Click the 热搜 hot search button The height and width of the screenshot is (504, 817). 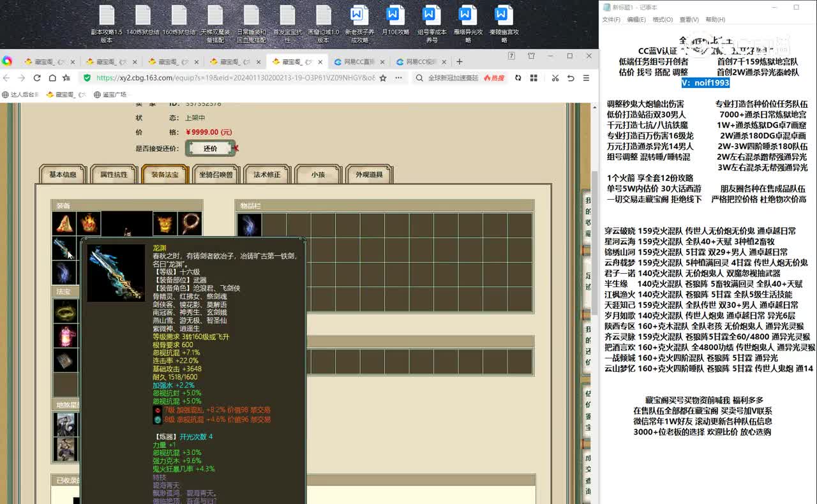tap(494, 78)
